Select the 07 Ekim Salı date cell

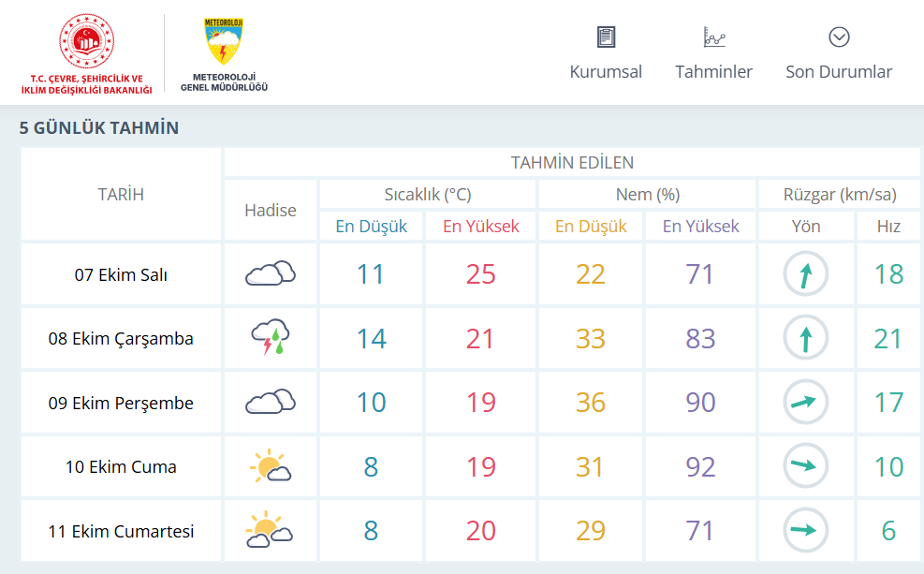coord(121,275)
